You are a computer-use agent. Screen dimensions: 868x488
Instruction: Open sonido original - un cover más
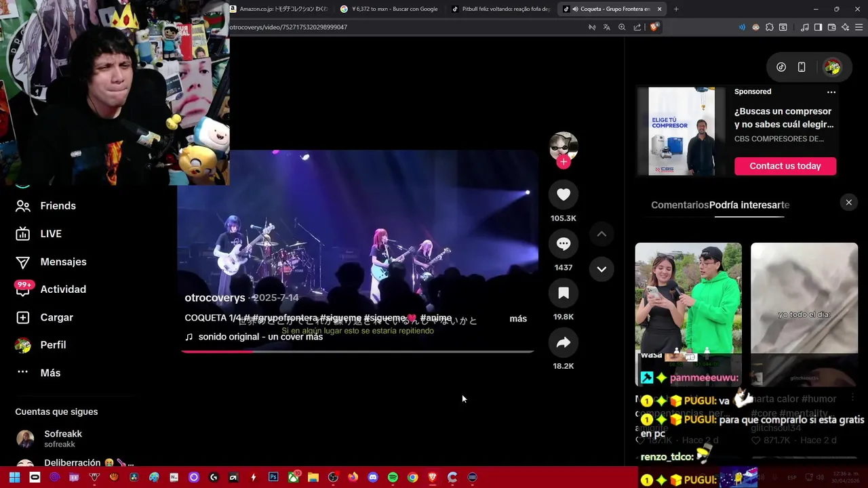[254, 337]
